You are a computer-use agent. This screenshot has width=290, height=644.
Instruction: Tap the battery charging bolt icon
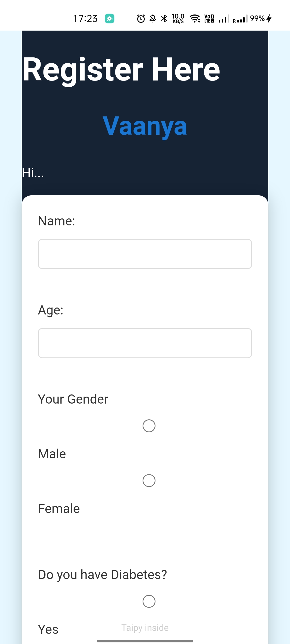(x=269, y=19)
